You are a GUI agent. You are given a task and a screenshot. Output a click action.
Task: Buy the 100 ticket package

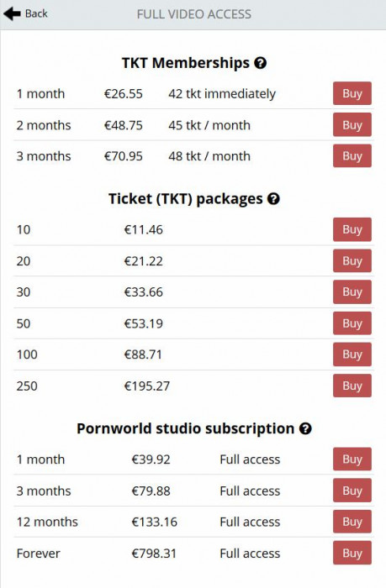[352, 354]
